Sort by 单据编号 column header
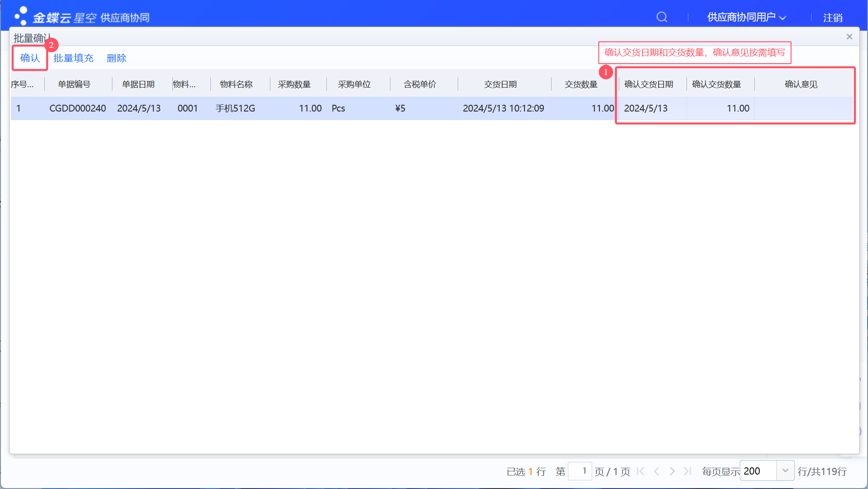This screenshot has width=868, height=489. coord(74,84)
